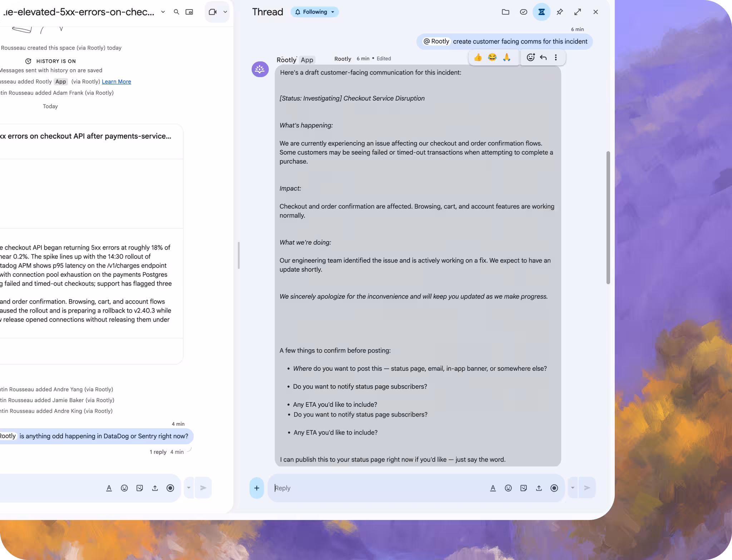Open add reaction emoji picker
Image resolution: width=732 pixels, height=560 pixels.
[x=531, y=57]
